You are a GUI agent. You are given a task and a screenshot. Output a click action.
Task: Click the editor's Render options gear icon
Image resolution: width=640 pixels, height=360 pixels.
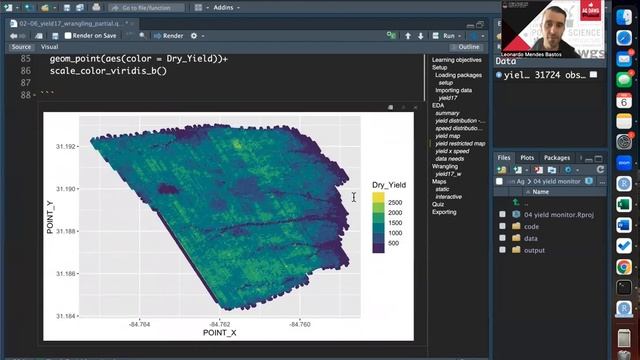(x=194, y=36)
